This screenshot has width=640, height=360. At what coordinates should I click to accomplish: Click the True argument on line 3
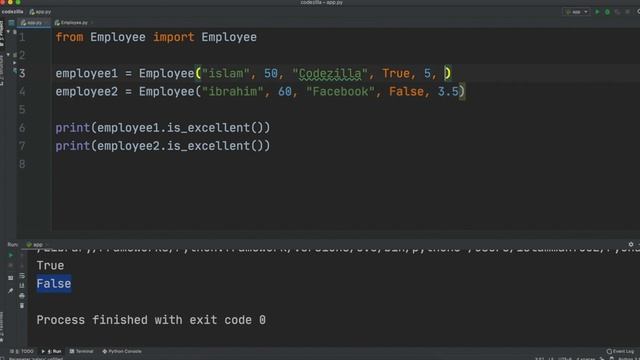pos(396,73)
